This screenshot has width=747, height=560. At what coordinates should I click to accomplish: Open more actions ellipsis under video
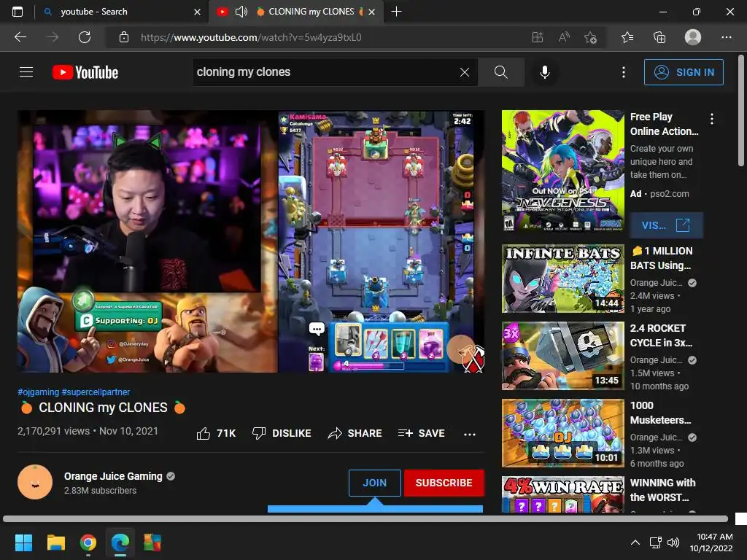(469, 434)
